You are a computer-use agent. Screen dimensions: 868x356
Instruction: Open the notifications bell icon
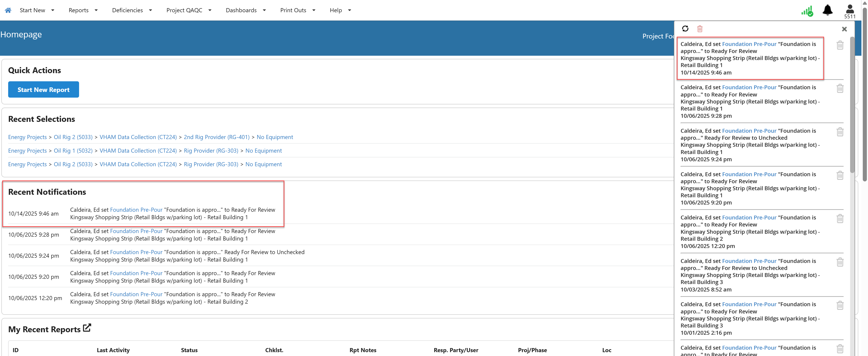(x=828, y=10)
